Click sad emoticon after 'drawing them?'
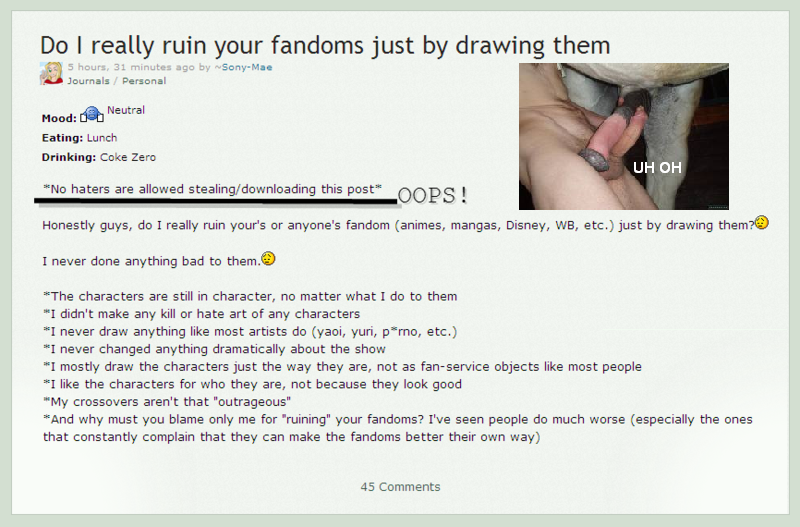 [762, 223]
